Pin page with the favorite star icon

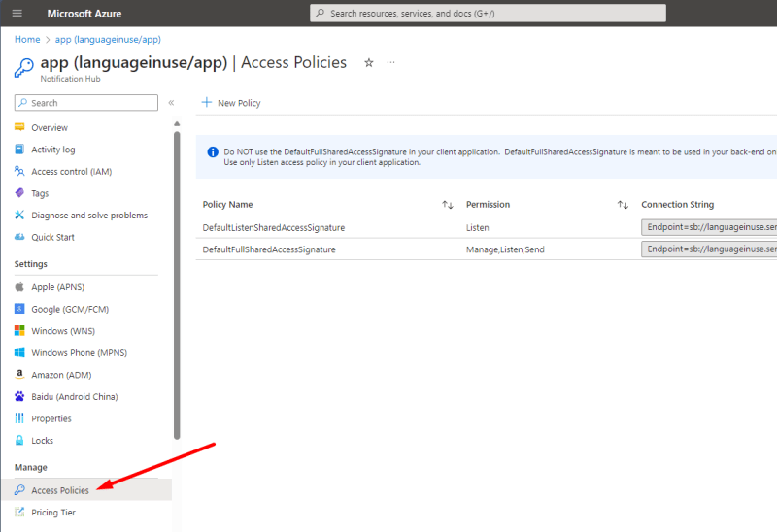coord(369,63)
